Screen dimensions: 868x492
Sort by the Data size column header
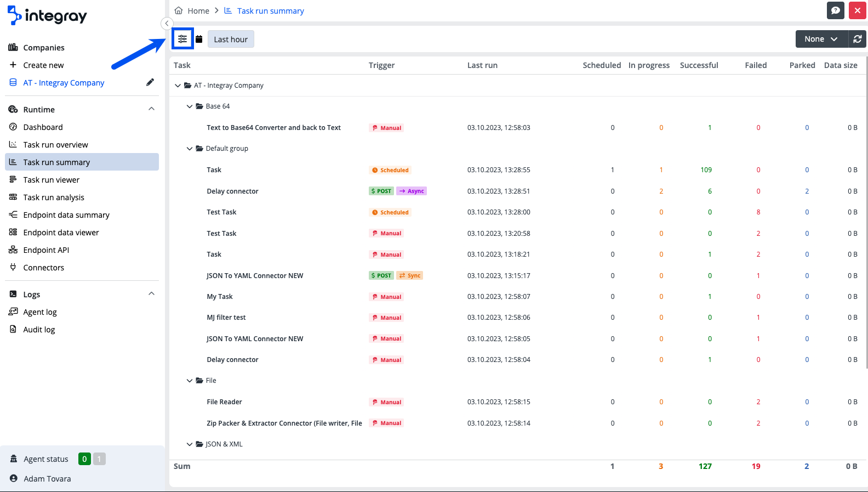[841, 65]
